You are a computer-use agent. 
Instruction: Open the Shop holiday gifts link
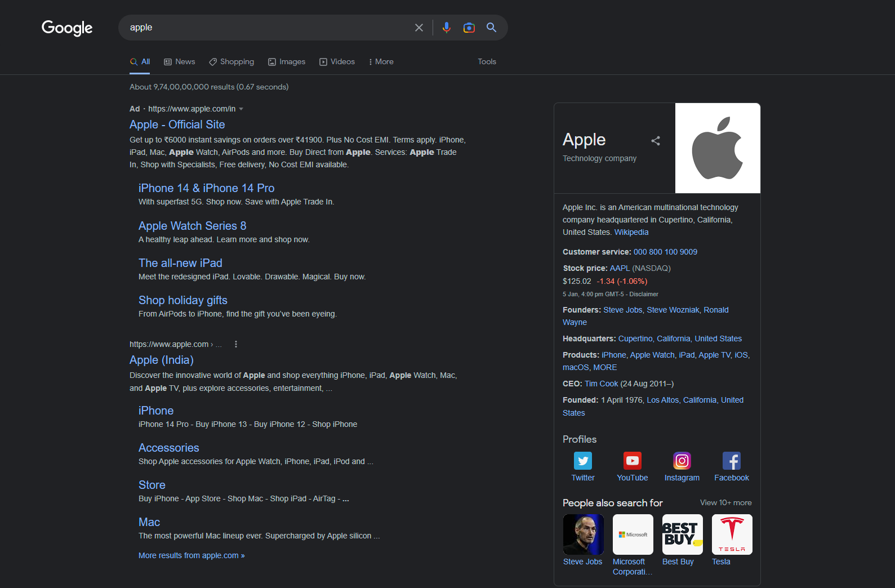(183, 300)
